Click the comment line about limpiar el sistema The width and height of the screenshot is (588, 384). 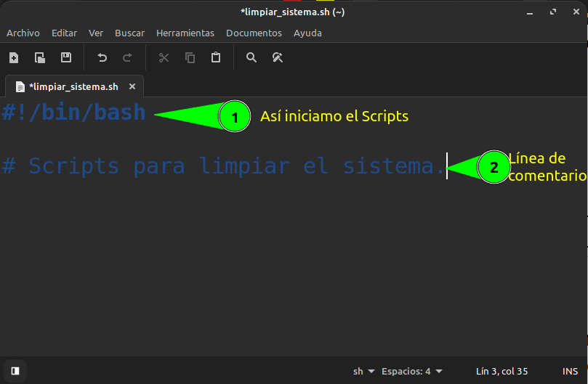point(223,166)
